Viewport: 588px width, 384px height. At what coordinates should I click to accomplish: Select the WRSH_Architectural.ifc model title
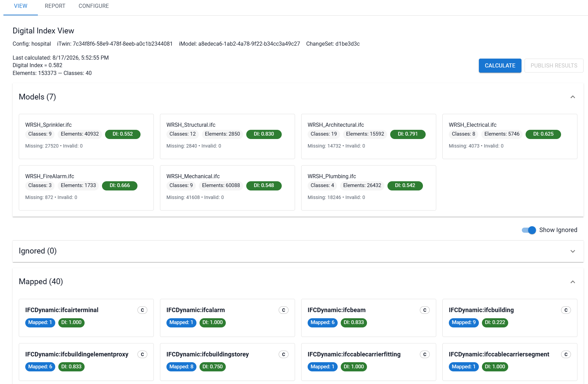coord(336,125)
